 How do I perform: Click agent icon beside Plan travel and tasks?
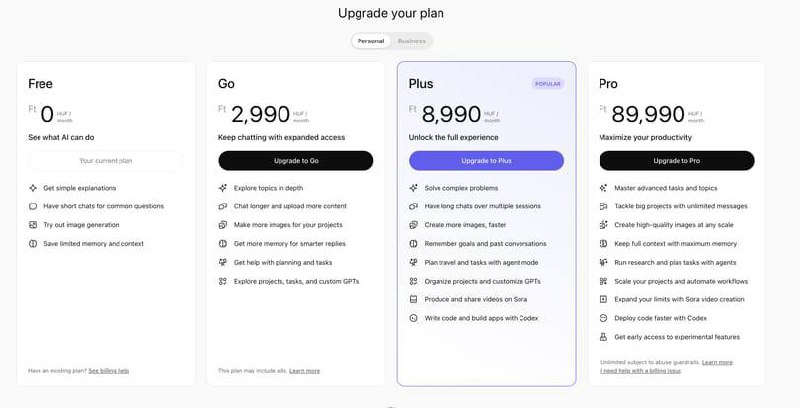click(x=414, y=262)
